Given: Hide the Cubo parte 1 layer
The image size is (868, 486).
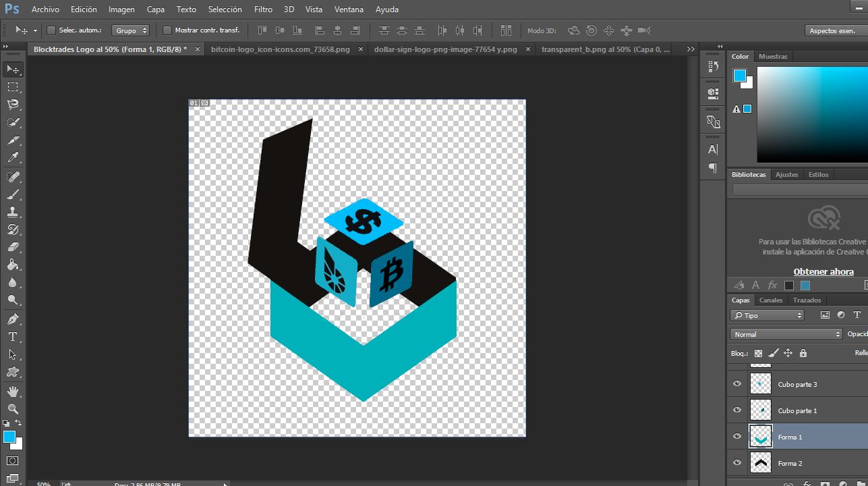Looking at the screenshot, I should (x=737, y=410).
